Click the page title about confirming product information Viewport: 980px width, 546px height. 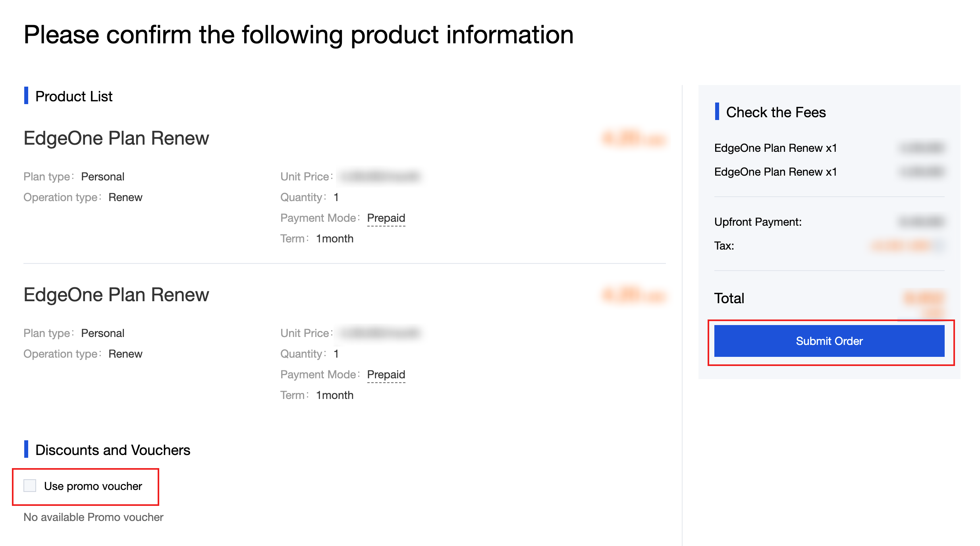point(299,35)
